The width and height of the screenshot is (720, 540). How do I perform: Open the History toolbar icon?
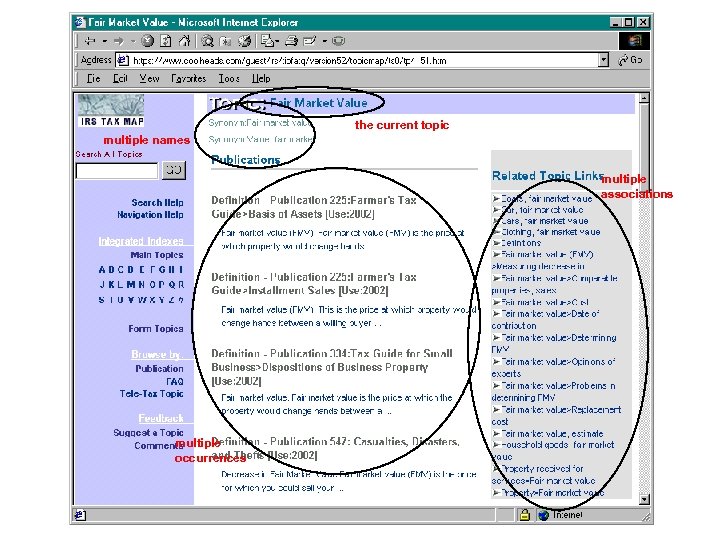[x=244, y=41]
